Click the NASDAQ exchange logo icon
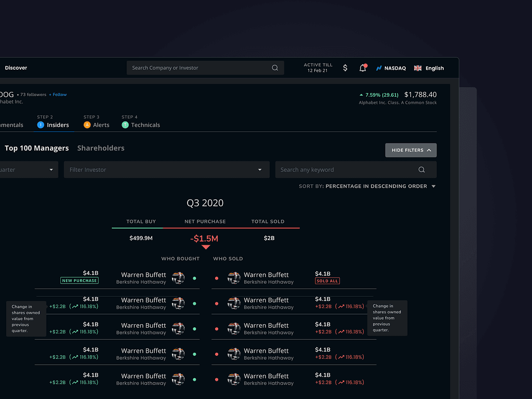 (x=379, y=68)
